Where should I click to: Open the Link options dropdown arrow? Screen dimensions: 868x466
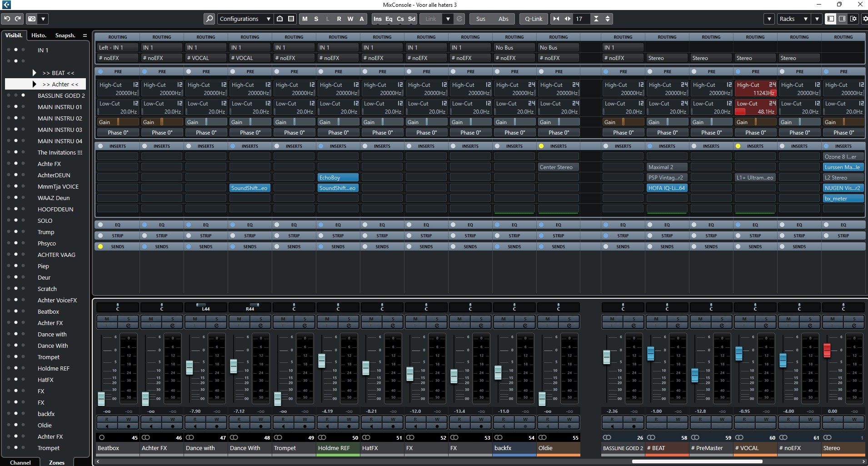(448, 19)
